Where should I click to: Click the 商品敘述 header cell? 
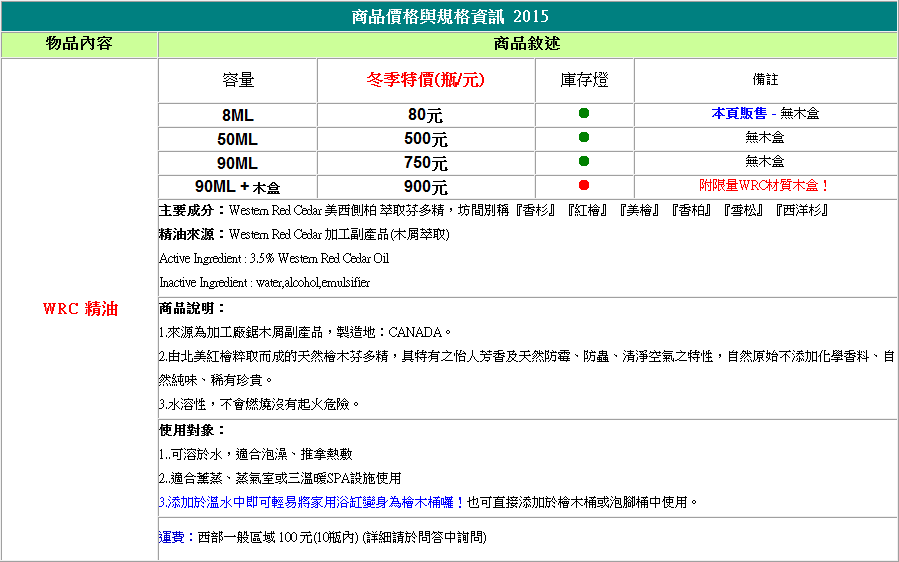click(x=527, y=44)
